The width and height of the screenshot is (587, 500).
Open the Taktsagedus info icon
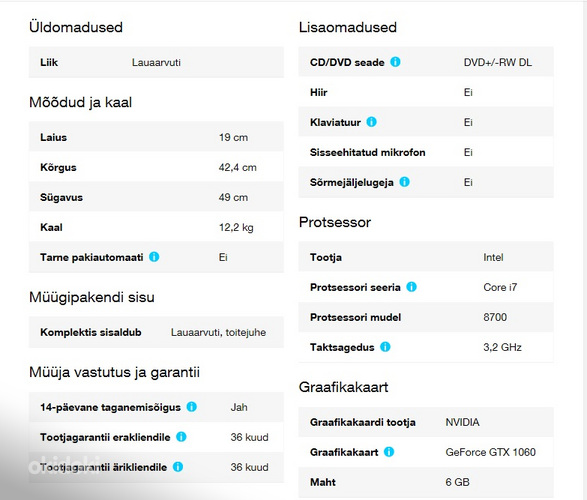(385, 347)
